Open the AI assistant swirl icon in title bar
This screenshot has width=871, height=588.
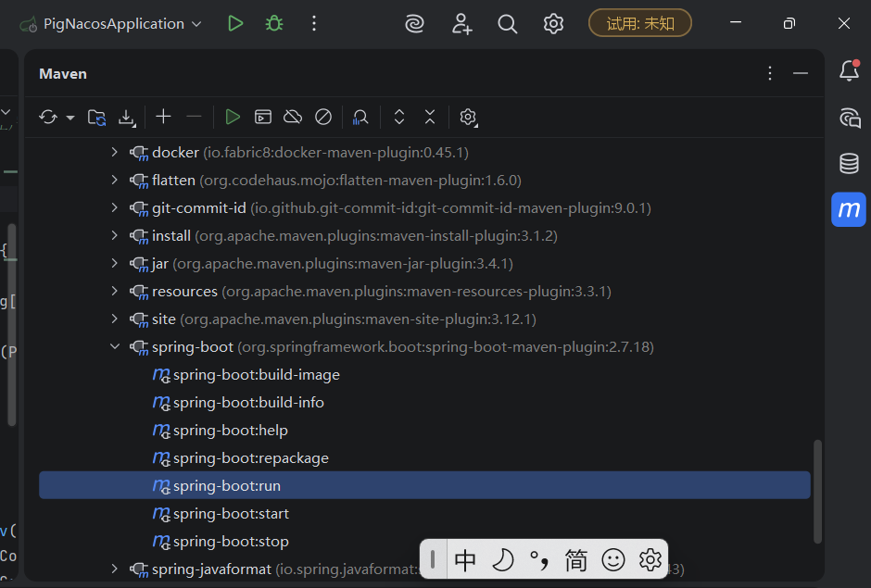414,24
